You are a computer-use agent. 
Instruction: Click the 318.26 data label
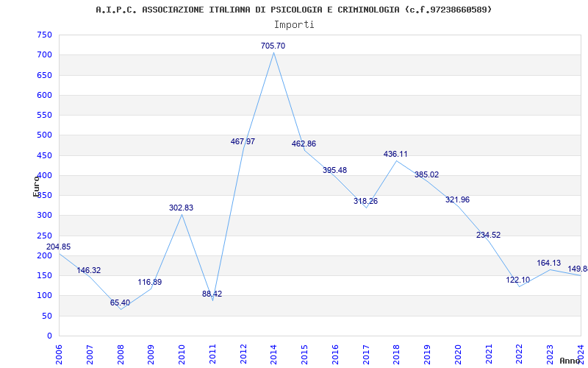click(x=365, y=201)
